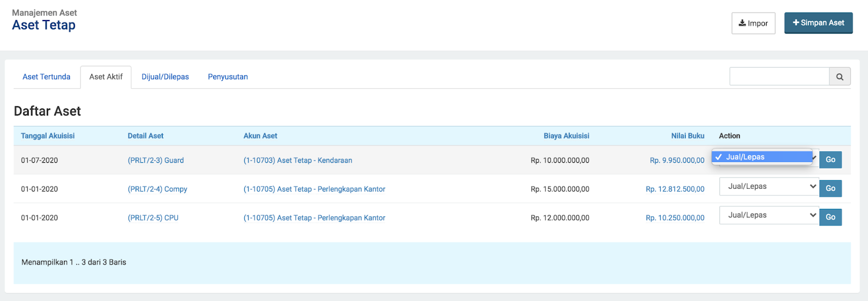Select the checked Jual/Lepas option in open dropdown
The image size is (868, 301).
point(762,157)
